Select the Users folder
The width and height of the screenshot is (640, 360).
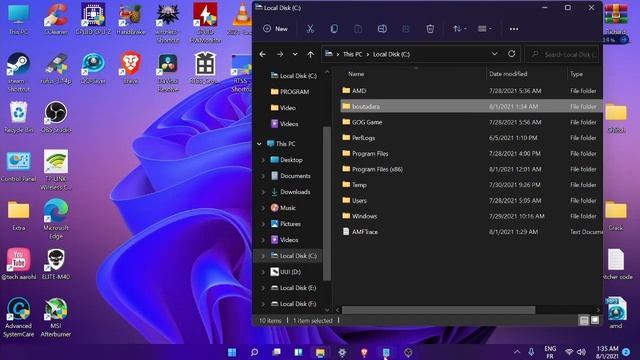[x=471, y=200]
